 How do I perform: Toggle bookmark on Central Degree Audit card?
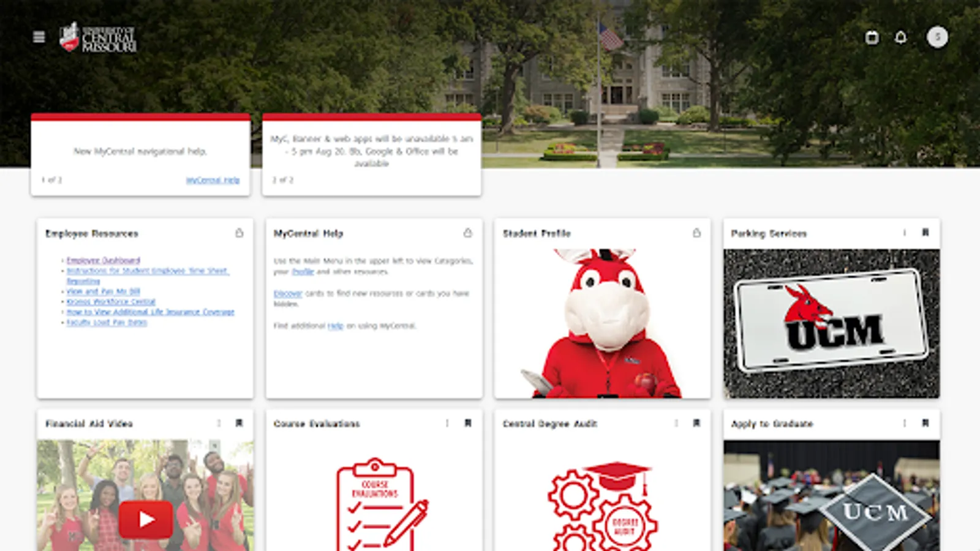(x=696, y=423)
